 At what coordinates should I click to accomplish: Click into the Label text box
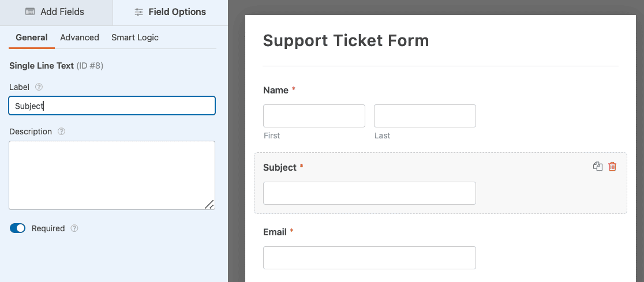pyautogui.click(x=112, y=106)
